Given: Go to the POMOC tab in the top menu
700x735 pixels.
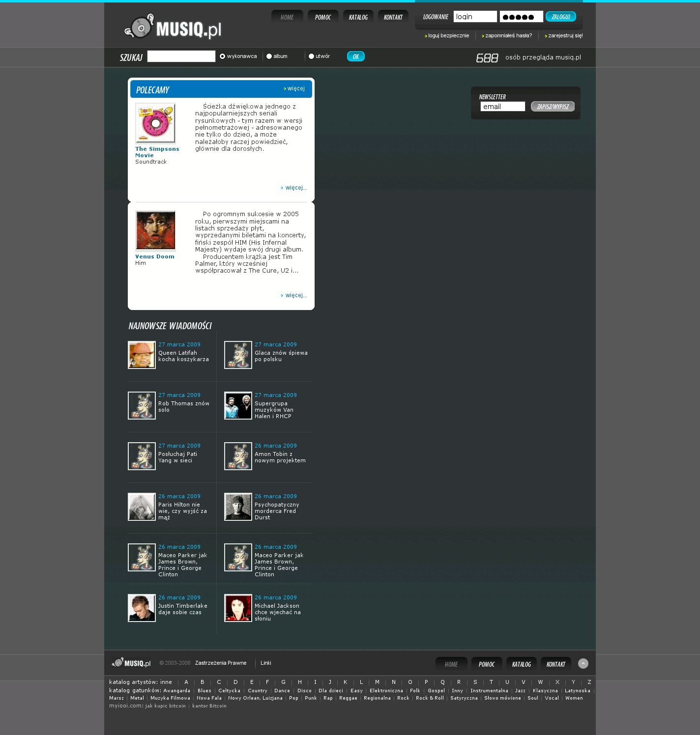Looking at the screenshot, I should pos(323,17).
